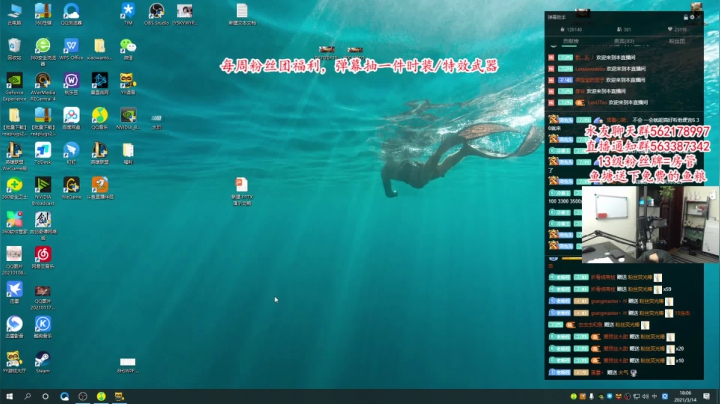Launch QQ Music desktop shortcut
Screen dimensions: 720x404
(100, 118)
